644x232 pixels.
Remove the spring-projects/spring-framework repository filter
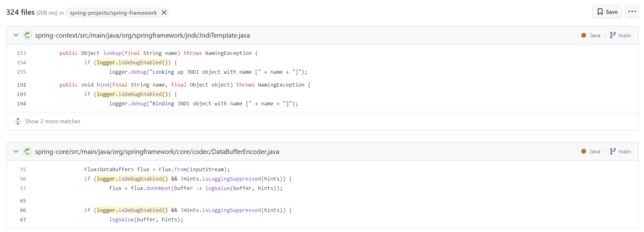164,13
